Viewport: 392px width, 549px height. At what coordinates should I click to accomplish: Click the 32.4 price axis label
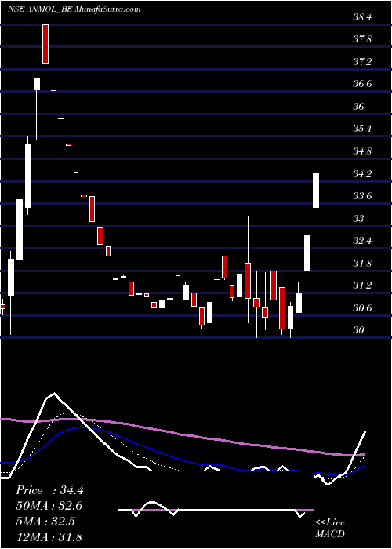point(362,241)
